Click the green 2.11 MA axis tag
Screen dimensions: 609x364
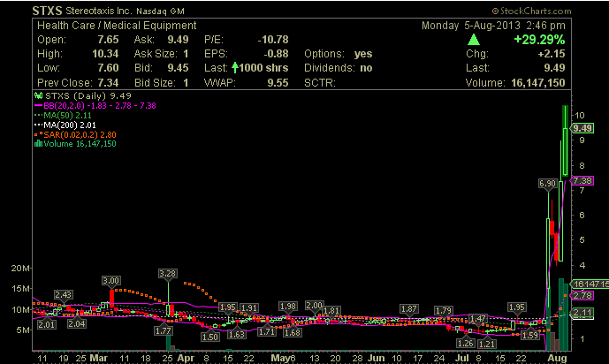582,313
